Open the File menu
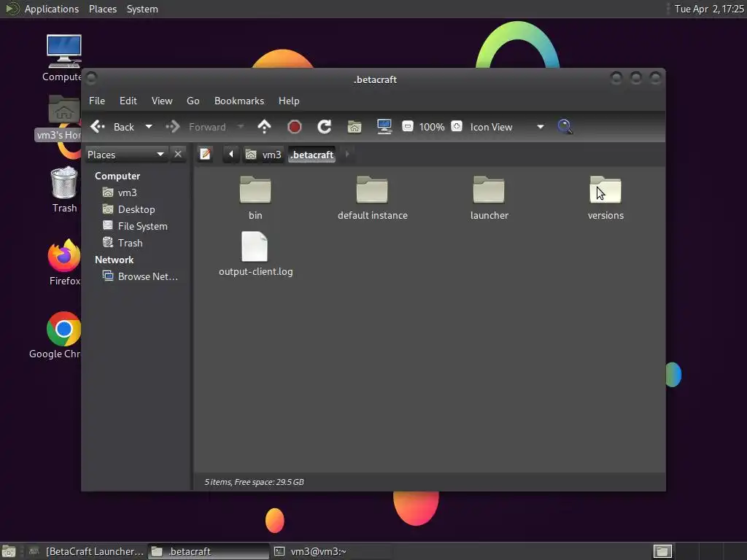 click(97, 101)
